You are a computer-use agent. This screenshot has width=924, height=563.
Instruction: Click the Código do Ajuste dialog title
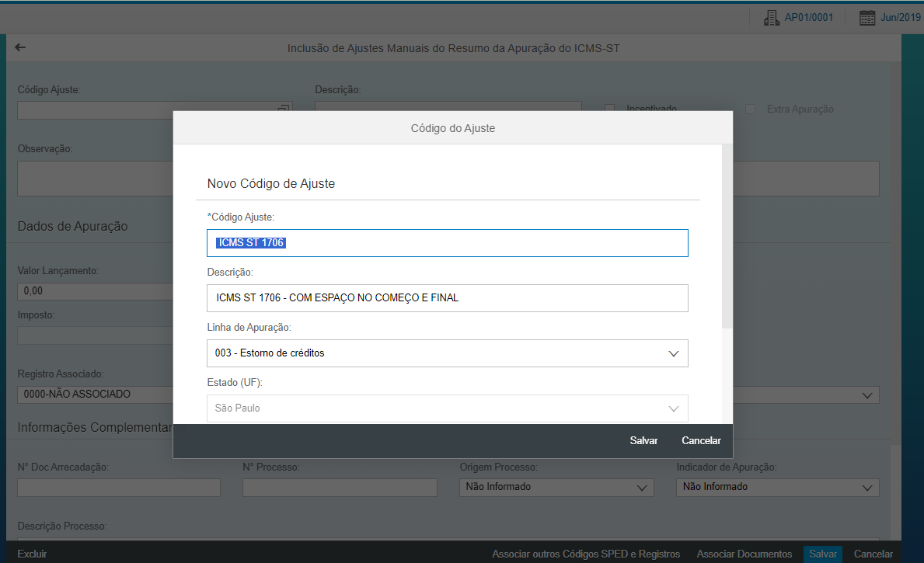tap(452, 128)
